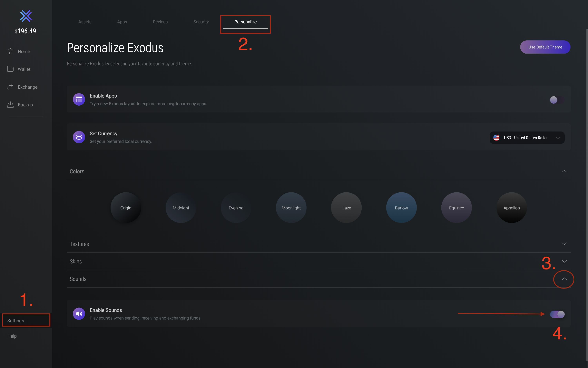This screenshot has height=368, width=588.
Task: Switch to the Apps tab
Action: click(122, 22)
